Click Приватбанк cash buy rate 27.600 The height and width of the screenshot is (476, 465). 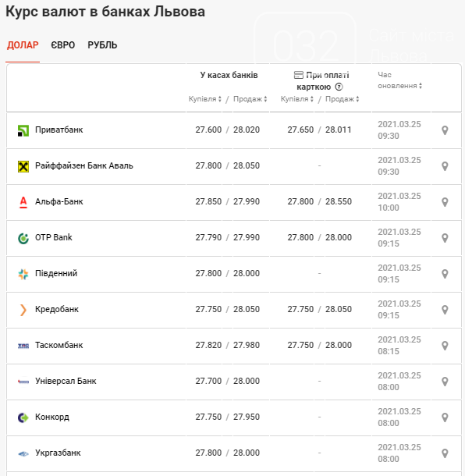click(208, 130)
